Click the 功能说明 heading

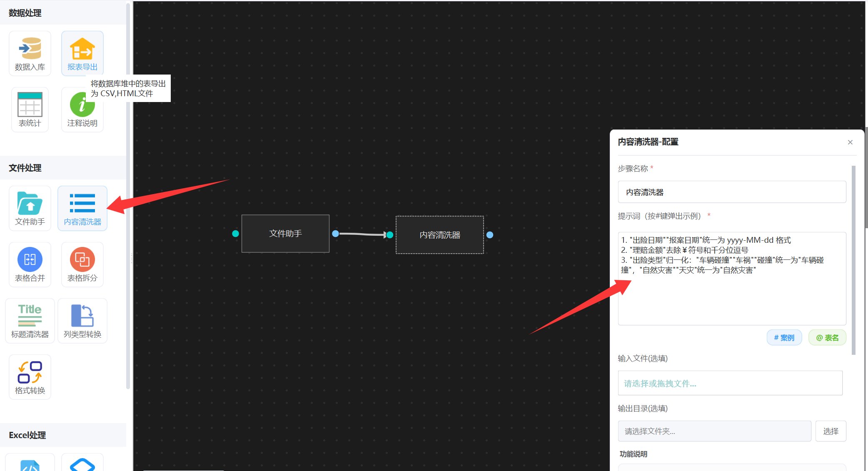click(x=633, y=454)
